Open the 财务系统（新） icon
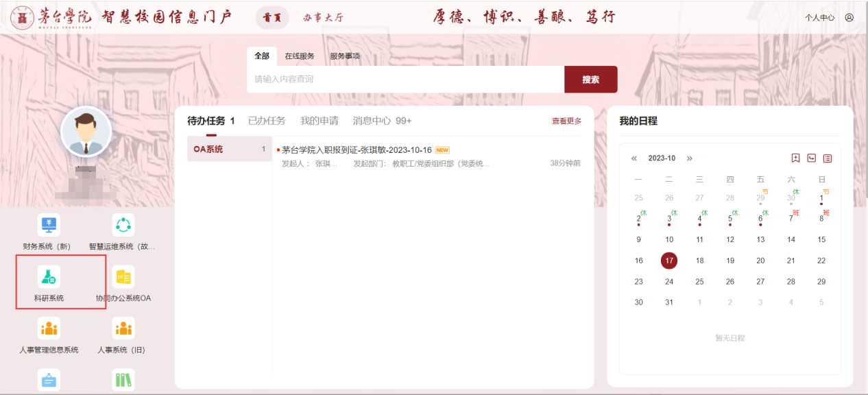 49,225
